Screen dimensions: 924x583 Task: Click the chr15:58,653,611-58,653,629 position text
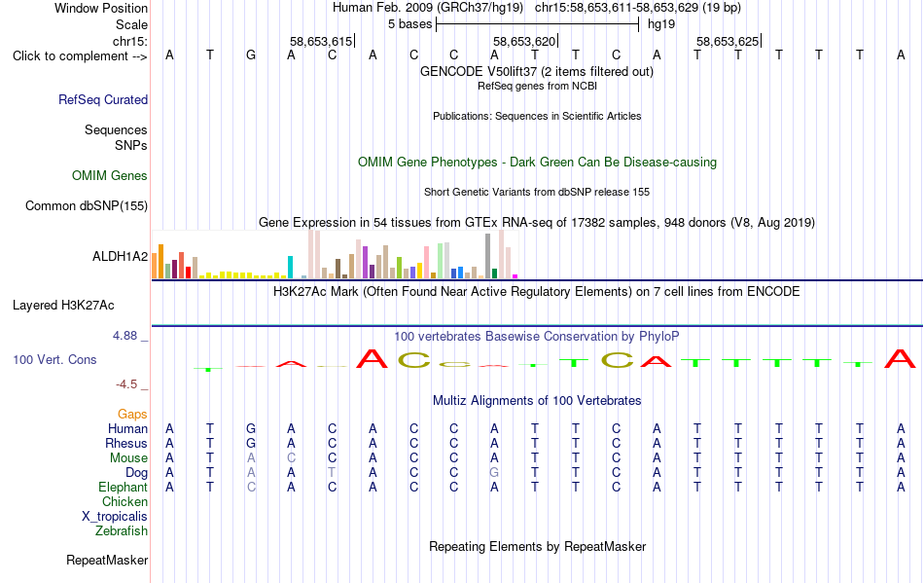617,8
